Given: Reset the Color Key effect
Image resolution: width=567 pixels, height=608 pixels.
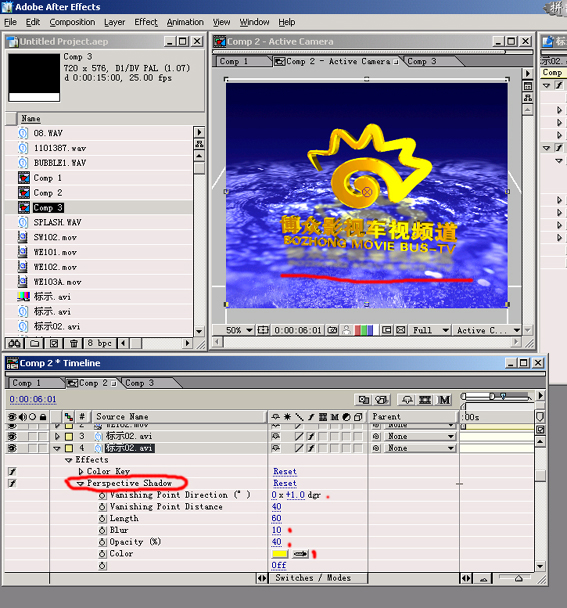Looking at the screenshot, I should (x=285, y=472).
